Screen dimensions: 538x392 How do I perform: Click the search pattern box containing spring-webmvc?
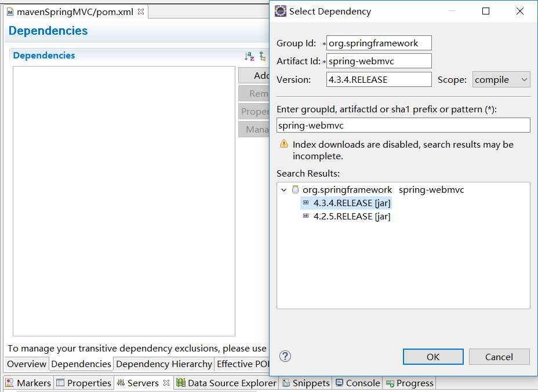tap(403, 126)
